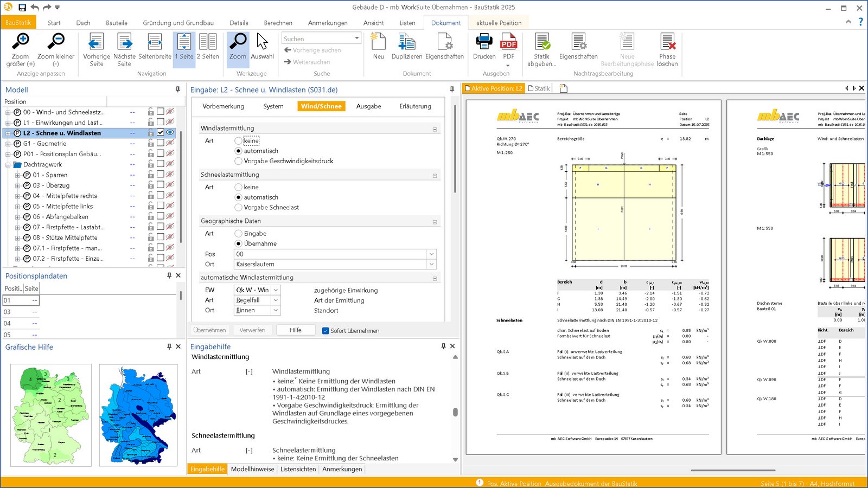Open the Suchen search dropdown arrow
This screenshot has height=488, width=868.
pyautogui.click(x=356, y=38)
